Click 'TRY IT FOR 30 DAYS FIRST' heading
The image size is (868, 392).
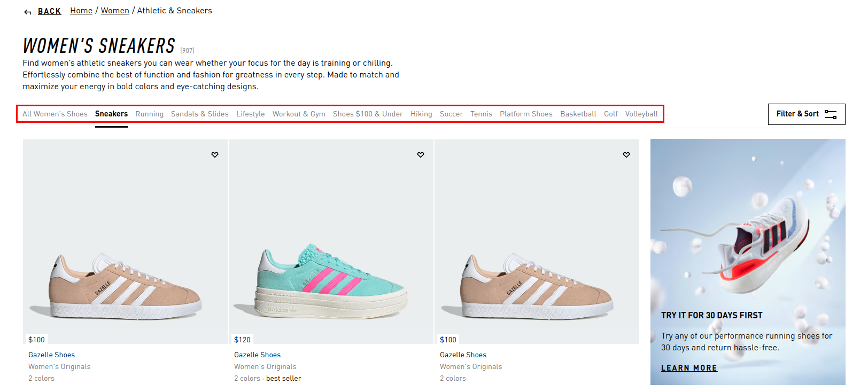pos(711,315)
